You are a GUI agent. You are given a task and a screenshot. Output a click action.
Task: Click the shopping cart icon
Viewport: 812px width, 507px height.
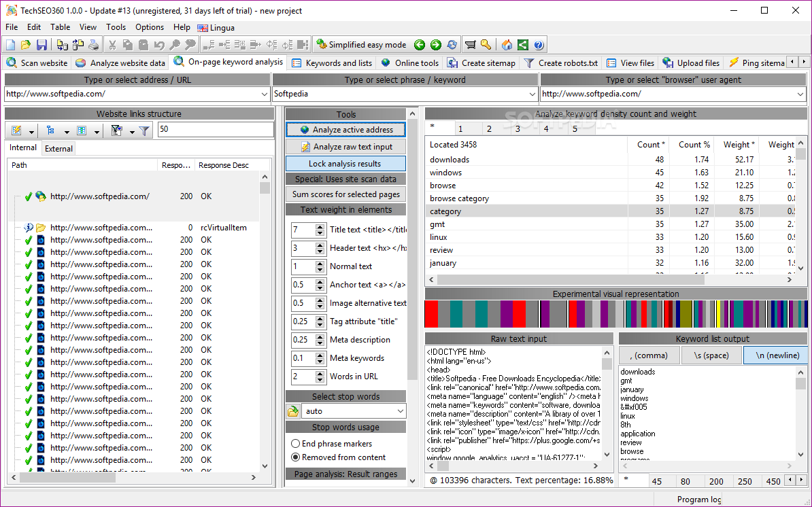470,45
